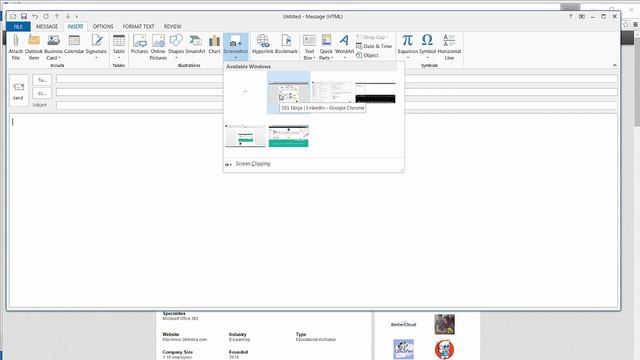Open the Symbol dropdown
The height and width of the screenshot is (360, 640).
click(427, 47)
